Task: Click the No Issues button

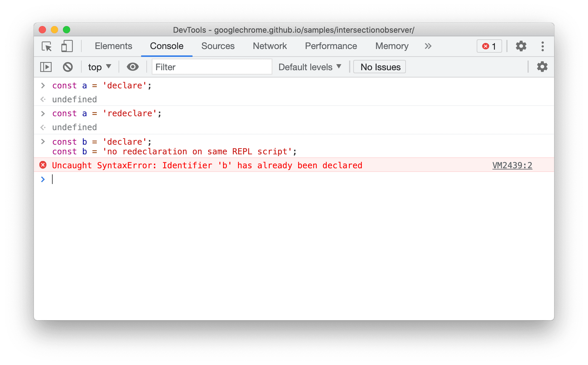Action: 381,67
